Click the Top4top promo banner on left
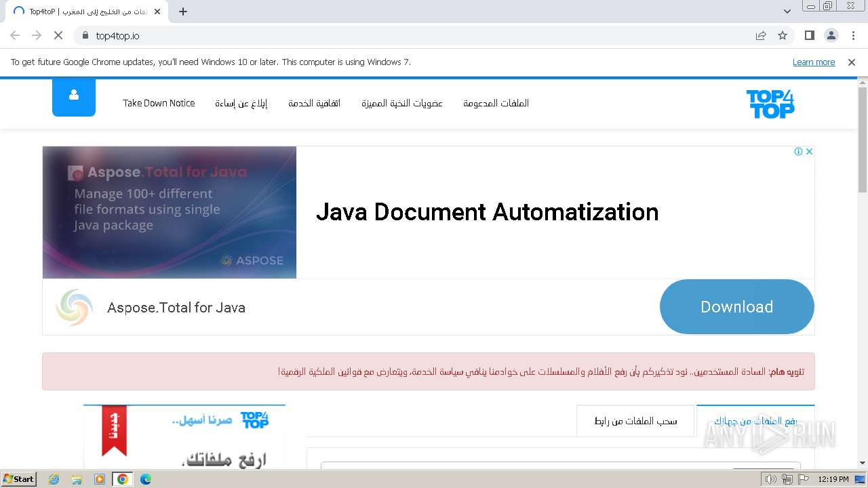868x488 pixels. (x=184, y=436)
